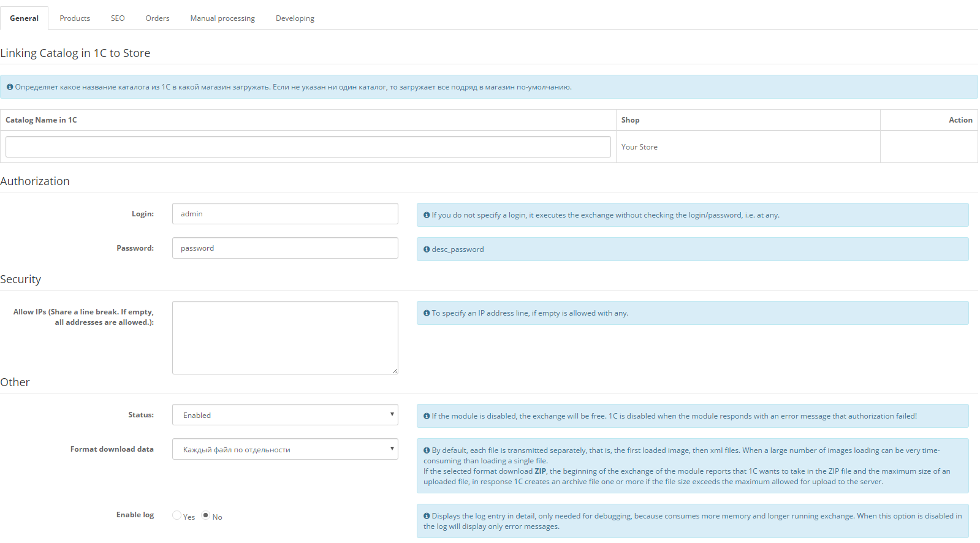The image size is (980, 543).
Task: Click the 'Catalog Name in 1C' column header
Action: pyautogui.click(x=308, y=120)
